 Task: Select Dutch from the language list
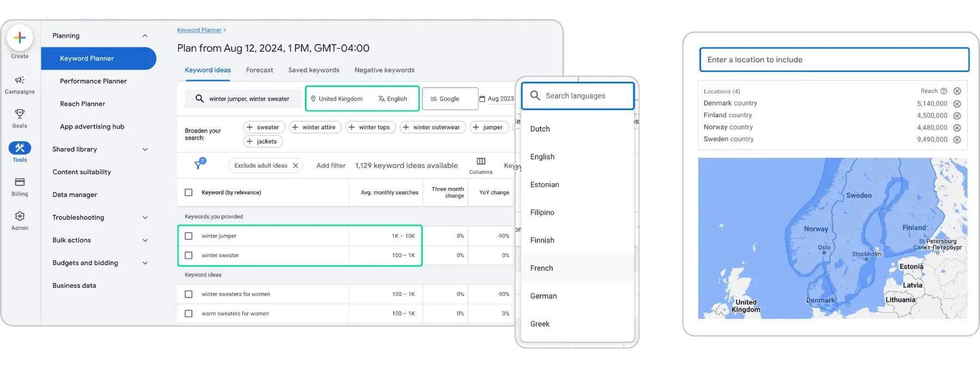[578, 129]
